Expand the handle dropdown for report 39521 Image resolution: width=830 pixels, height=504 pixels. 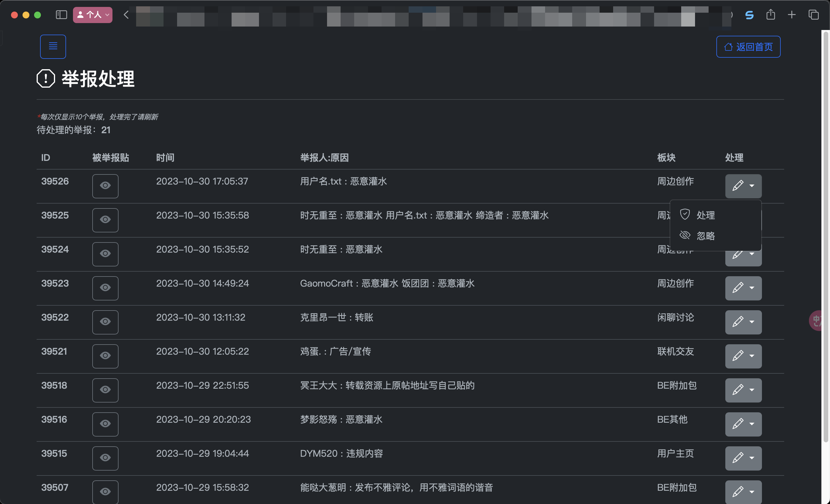click(x=743, y=356)
